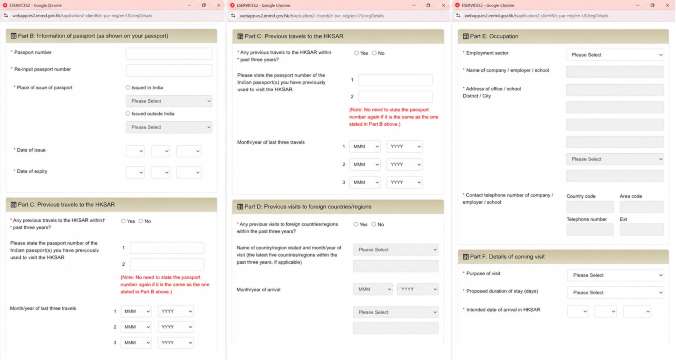Click the Passport number input field
This screenshot has width=676, height=360.
(x=169, y=53)
